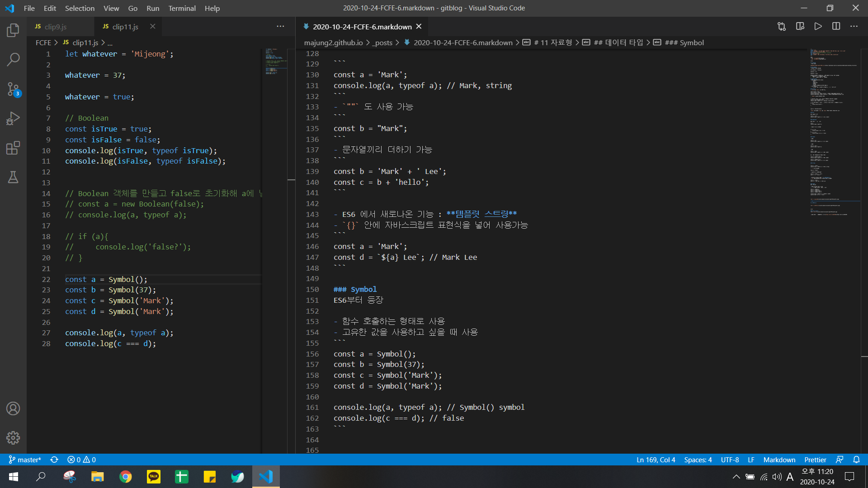The height and width of the screenshot is (488, 868).
Task: Open the Terminal menu
Action: [x=182, y=8]
